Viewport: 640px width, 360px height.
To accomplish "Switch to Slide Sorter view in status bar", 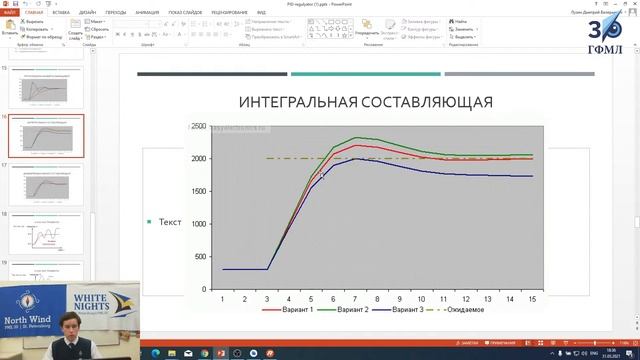I will pos(540,343).
